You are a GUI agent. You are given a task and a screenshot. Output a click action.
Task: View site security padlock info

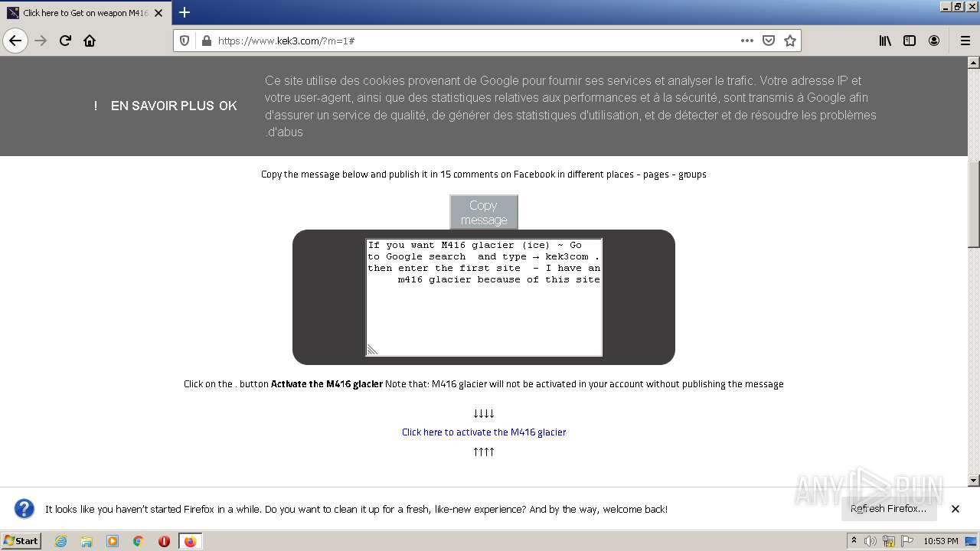coord(206,41)
